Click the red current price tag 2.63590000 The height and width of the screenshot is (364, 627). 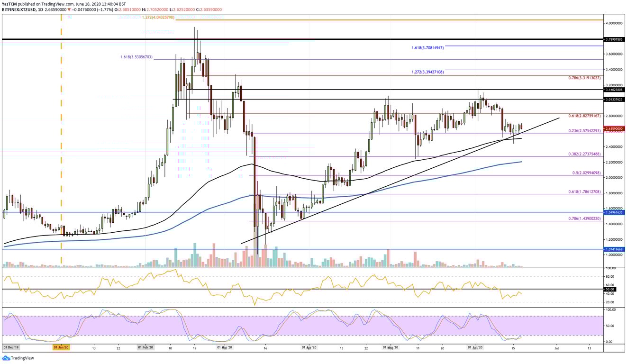pos(613,128)
